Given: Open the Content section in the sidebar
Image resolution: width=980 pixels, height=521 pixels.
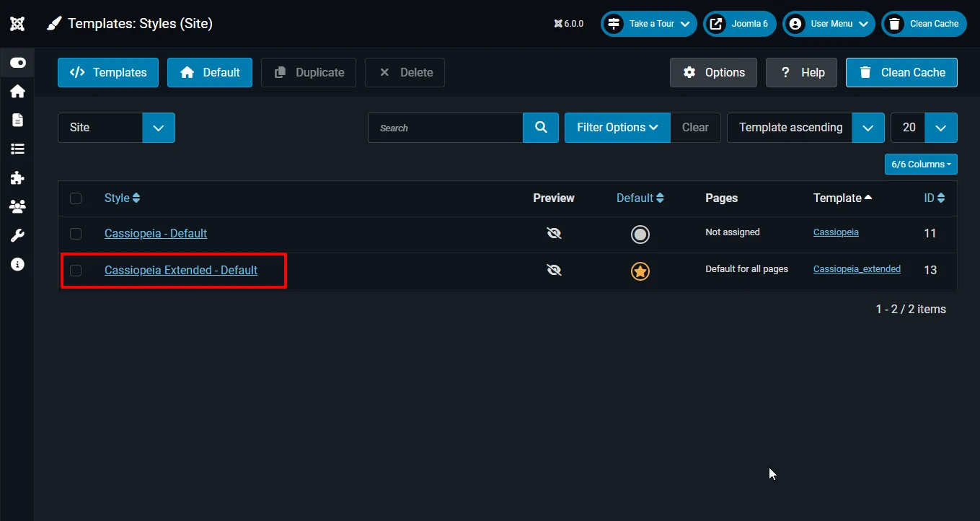Looking at the screenshot, I should [x=18, y=120].
